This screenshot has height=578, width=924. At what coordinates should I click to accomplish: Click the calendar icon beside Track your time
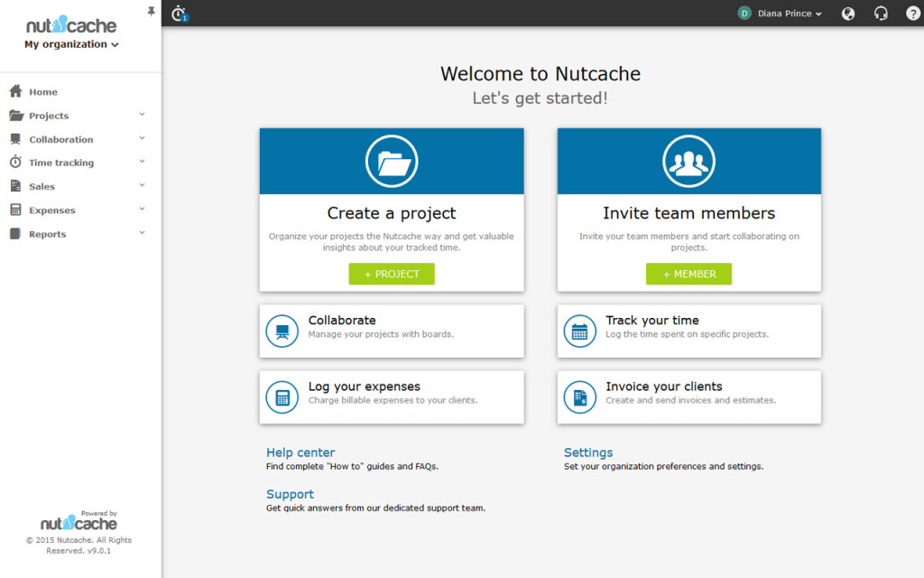pos(579,331)
